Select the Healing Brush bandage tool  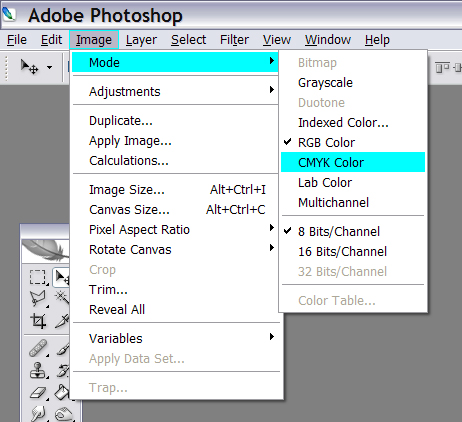(x=37, y=348)
